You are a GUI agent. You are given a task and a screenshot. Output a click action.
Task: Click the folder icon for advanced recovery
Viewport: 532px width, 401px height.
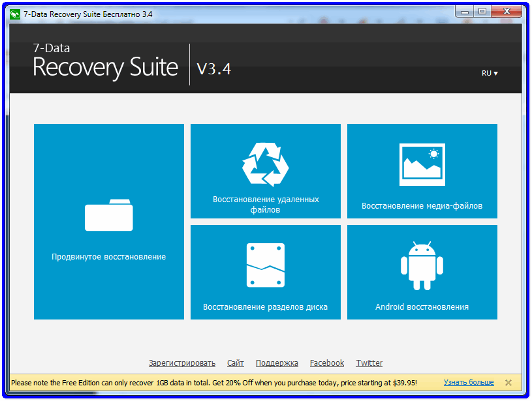tap(108, 215)
